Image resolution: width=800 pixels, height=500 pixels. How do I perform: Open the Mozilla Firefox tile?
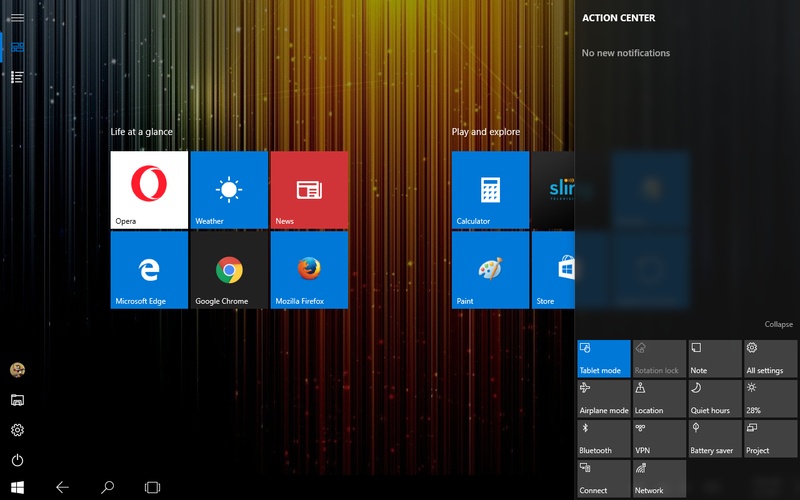coord(309,270)
